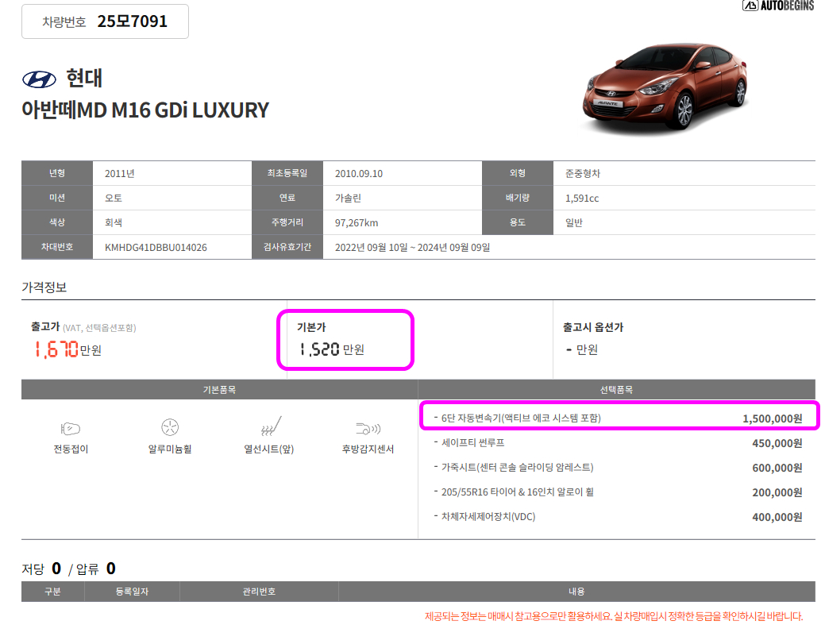Click the 내용 table header
Viewport: 825px width, 644px height.
pyautogui.click(x=576, y=592)
